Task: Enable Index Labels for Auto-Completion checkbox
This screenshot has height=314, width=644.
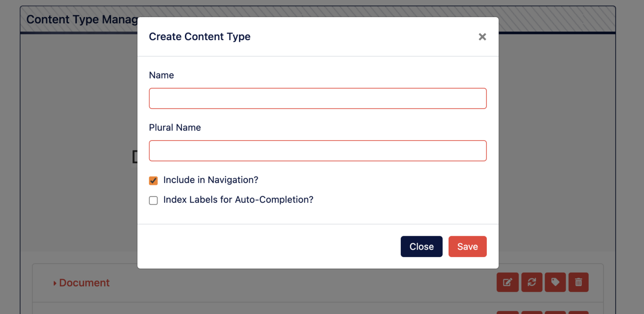Action: 153,201
